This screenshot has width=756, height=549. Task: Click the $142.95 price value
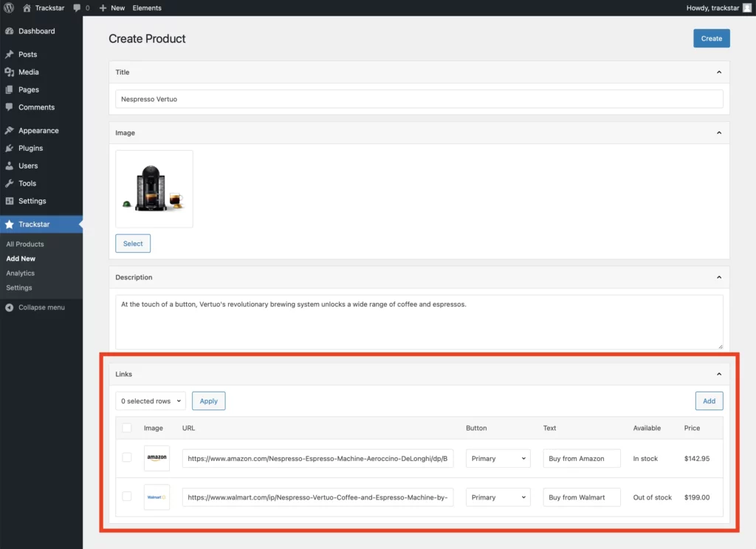(697, 458)
